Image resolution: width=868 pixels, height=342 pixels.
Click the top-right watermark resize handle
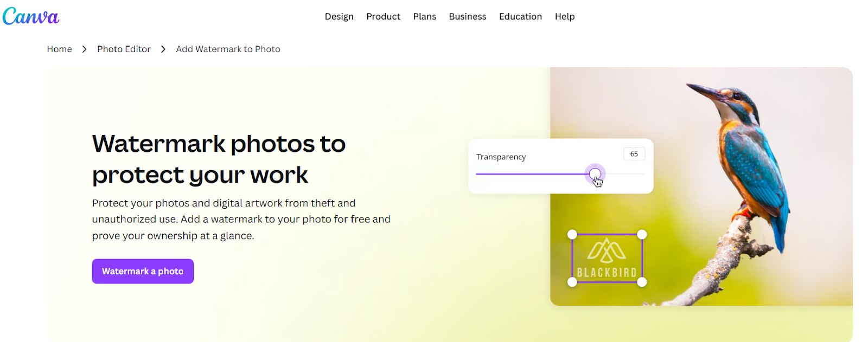pos(642,234)
